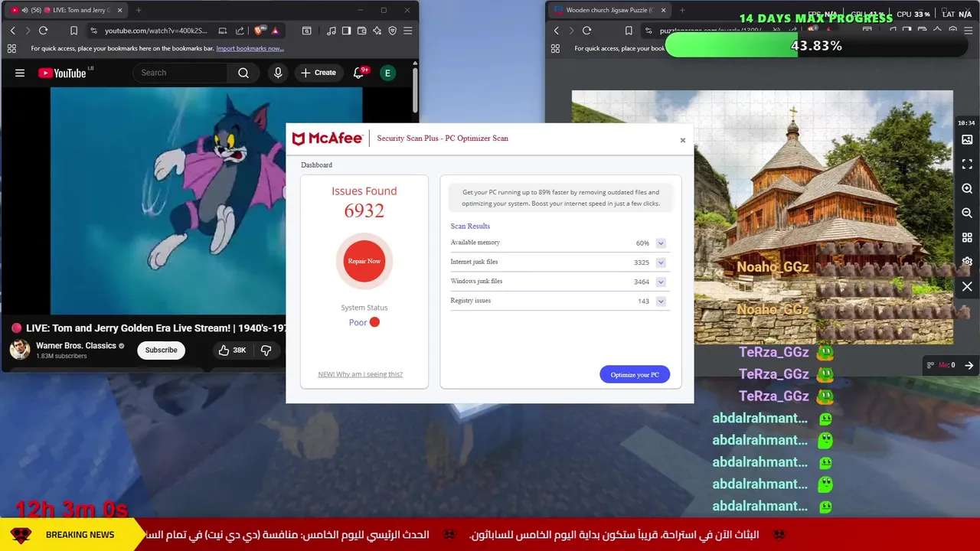The image size is (980, 551).
Task: Go back in the puzzle browser window
Action: point(556,31)
